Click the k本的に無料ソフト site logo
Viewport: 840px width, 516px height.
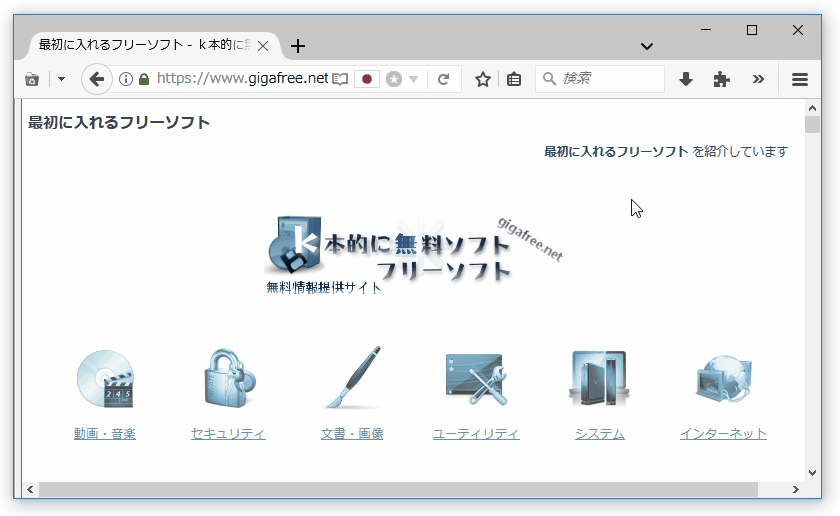coord(414,255)
